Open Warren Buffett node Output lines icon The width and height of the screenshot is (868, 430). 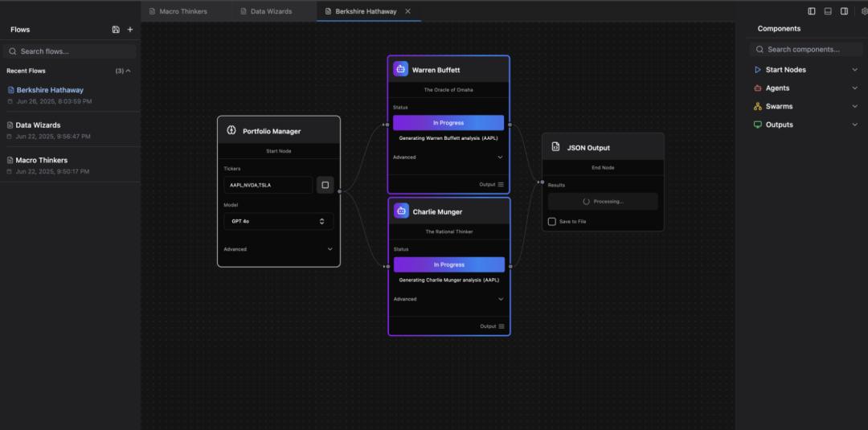click(501, 184)
